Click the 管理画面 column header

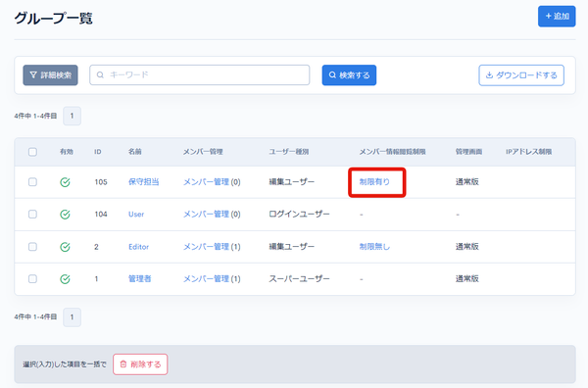(x=468, y=152)
